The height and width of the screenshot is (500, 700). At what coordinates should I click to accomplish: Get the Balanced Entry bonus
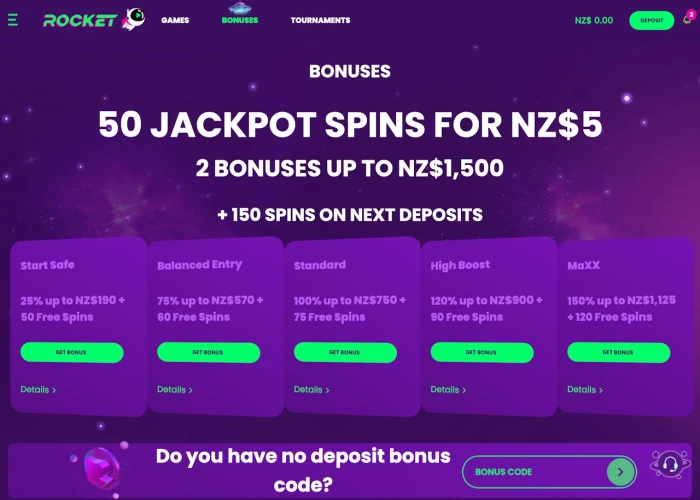(x=208, y=352)
